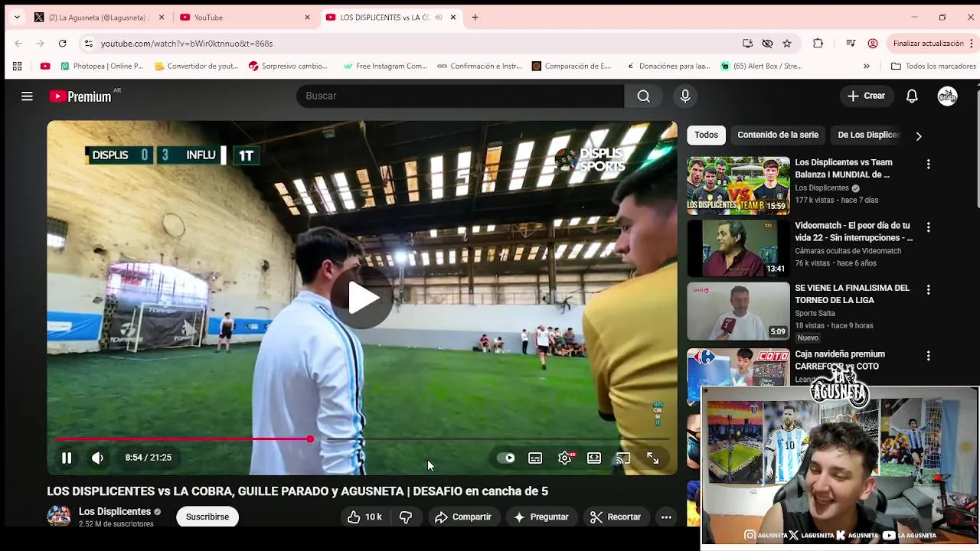Open options for Caja navideña video

928,356
